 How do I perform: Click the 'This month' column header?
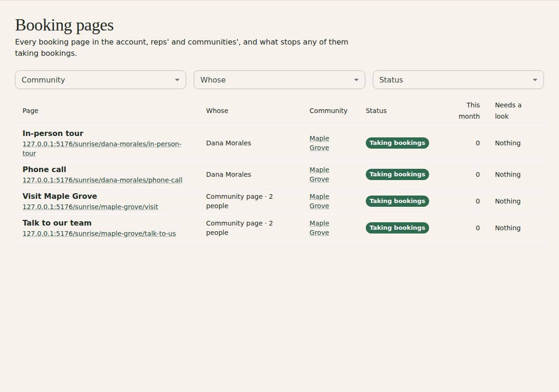coord(469,111)
